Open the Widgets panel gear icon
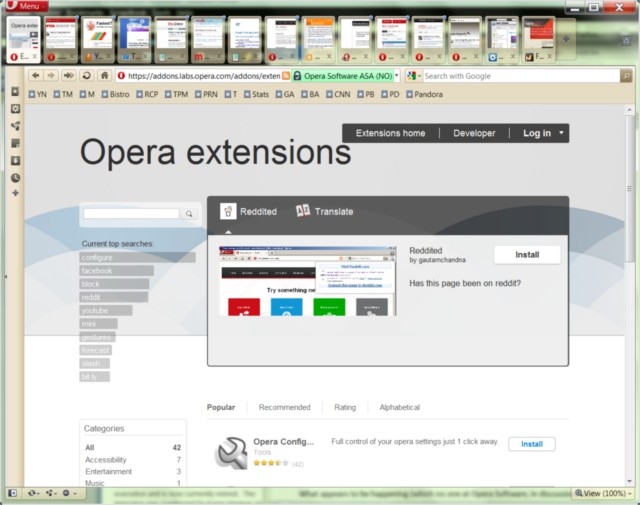640x505 pixels. pyautogui.click(x=15, y=109)
